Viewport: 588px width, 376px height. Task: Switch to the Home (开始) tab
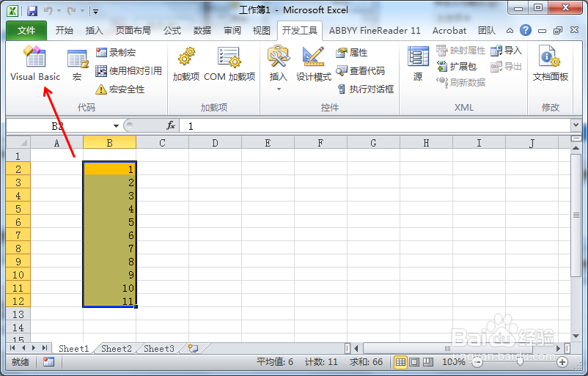click(x=64, y=30)
